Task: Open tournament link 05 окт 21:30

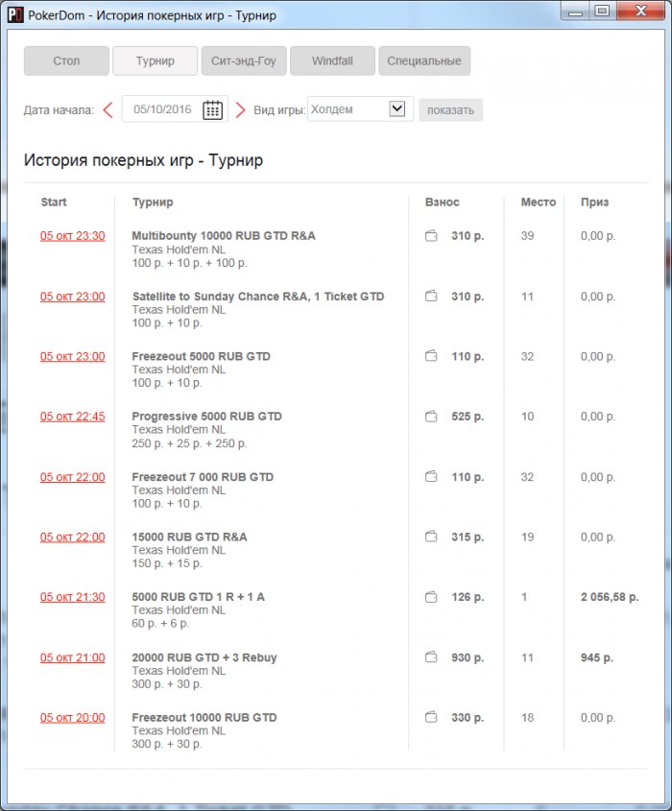Action: click(72, 597)
